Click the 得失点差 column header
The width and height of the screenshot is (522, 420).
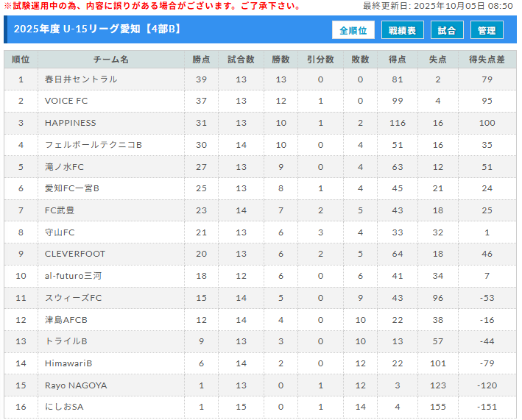coord(487,59)
